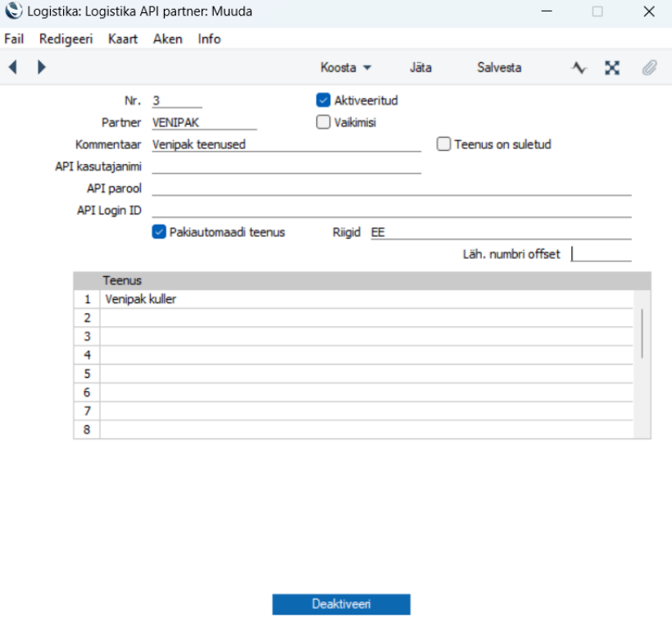Click the Jäta button
Viewport: 672px width, 627px height.
[x=420, y=68]
